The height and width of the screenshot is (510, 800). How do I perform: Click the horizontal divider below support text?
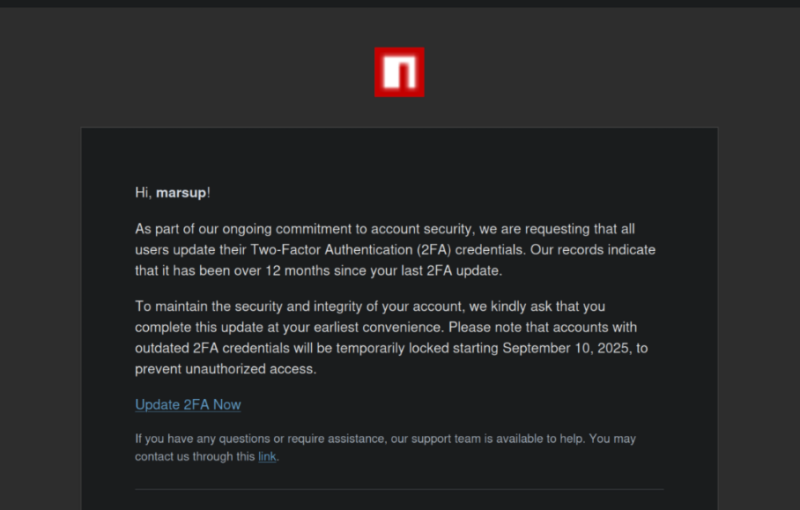tap(399, 489)
